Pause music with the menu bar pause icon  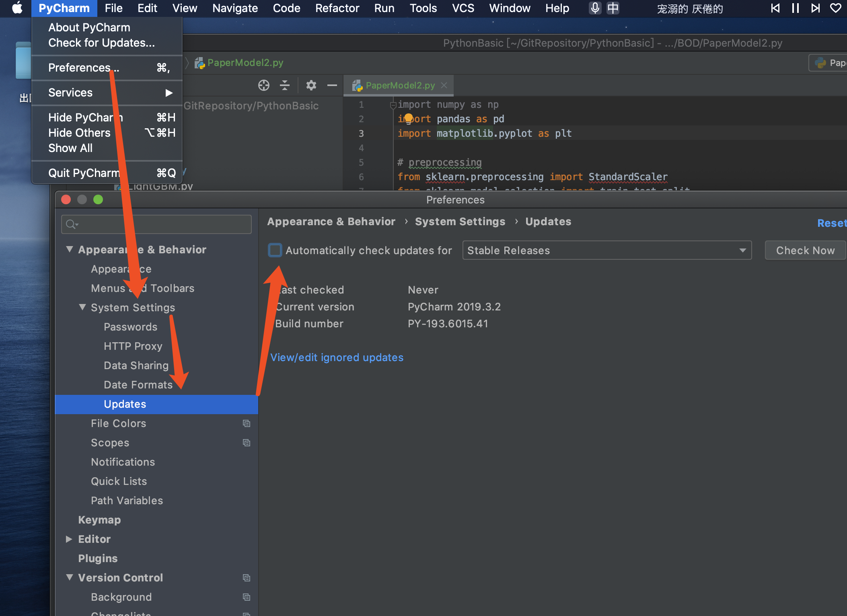pos(795,8)
